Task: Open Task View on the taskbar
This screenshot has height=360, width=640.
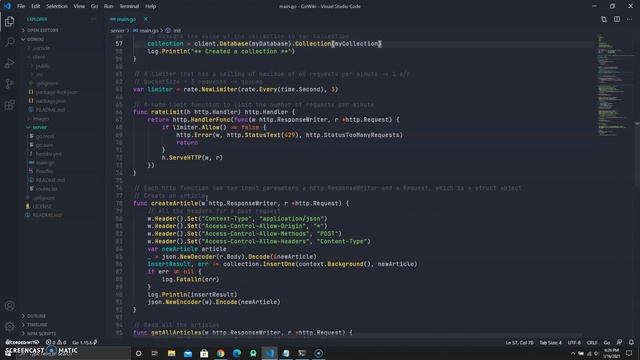Action: click(x=155, y=353)
